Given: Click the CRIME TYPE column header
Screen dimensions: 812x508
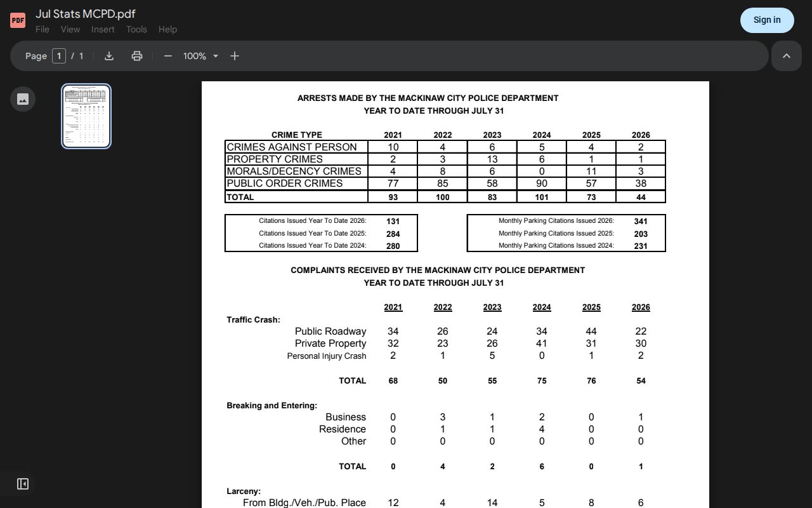Looking at the screenshot, I should click(297, 135).
